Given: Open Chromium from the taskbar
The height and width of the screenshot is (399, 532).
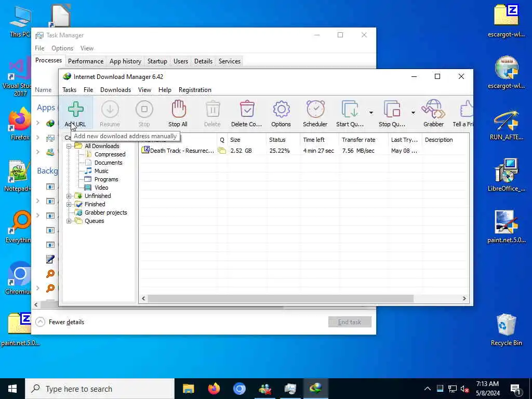Looking at the screenshot, I should pyautogui.click(x=239, y=389).
